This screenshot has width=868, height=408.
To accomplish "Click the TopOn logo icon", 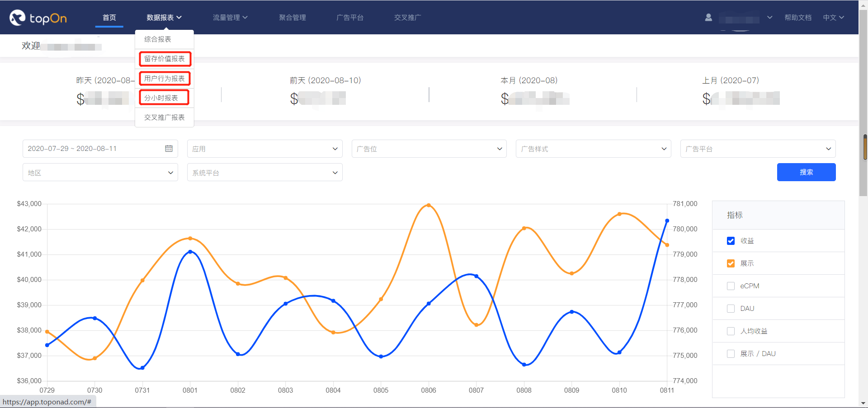I will [18, 18].
